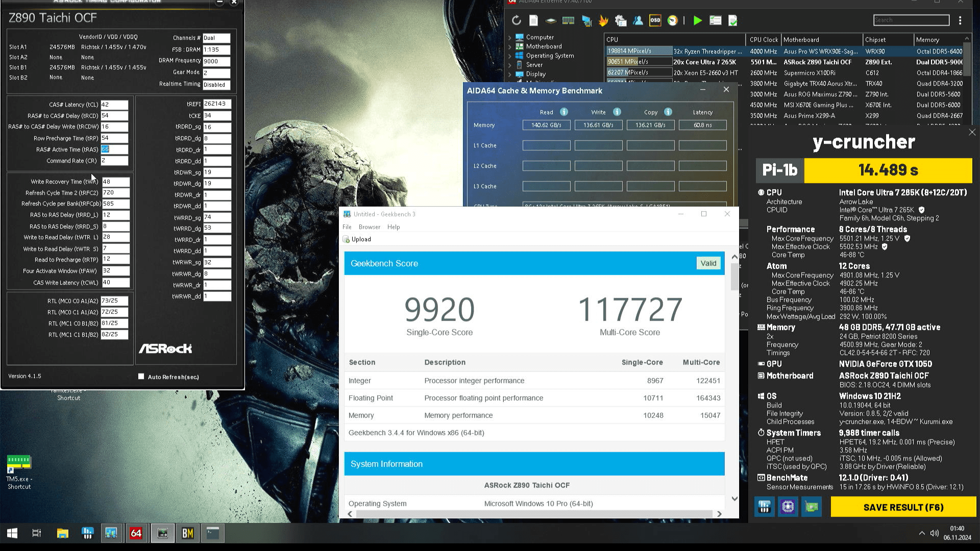Screen dimensions: 980x551
Task: Click the flame stability test icon
Action: [603, 20]
